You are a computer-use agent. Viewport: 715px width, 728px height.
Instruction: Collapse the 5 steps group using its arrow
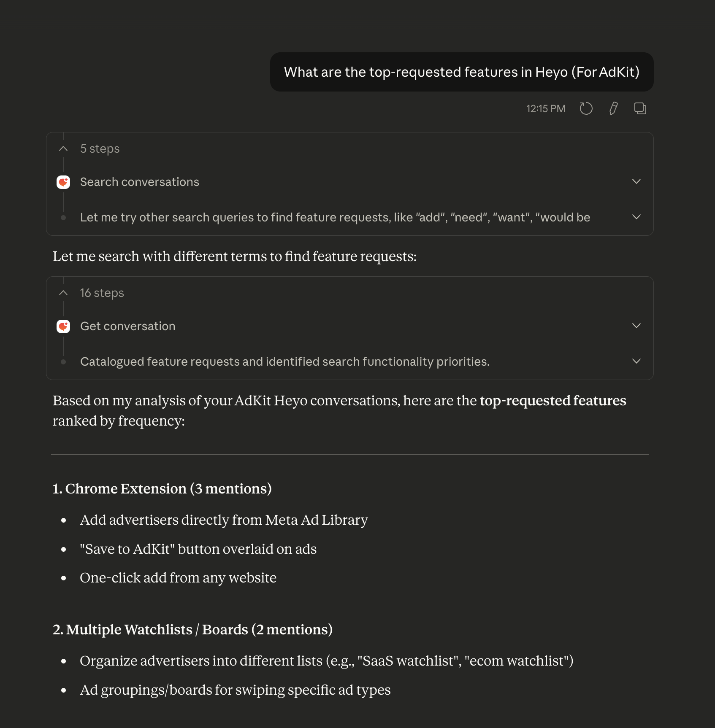(x=63, y=149)
